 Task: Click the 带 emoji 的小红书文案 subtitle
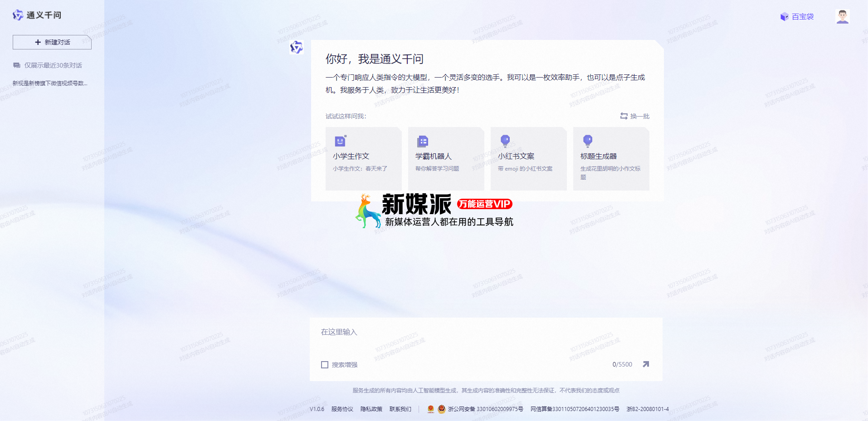pos(525,169)
